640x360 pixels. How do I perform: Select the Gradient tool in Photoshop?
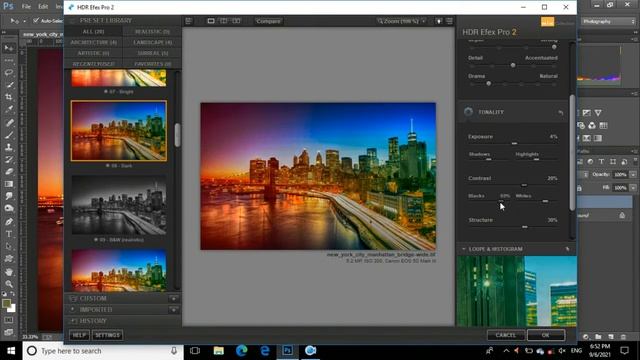click(9, 184)
